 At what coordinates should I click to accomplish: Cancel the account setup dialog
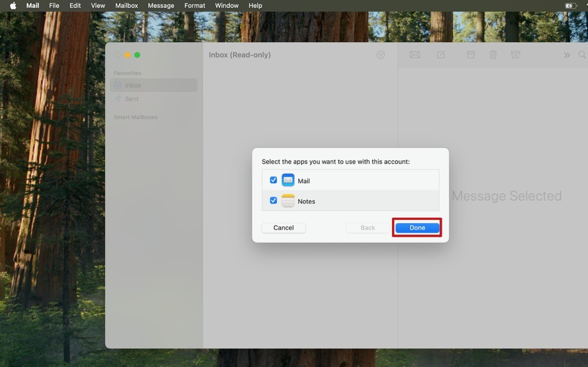tap(284, 228)
